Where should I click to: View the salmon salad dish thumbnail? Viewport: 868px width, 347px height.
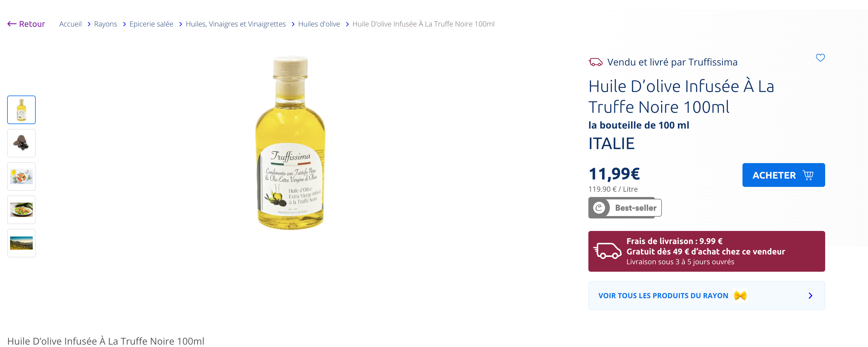(21, 176)
